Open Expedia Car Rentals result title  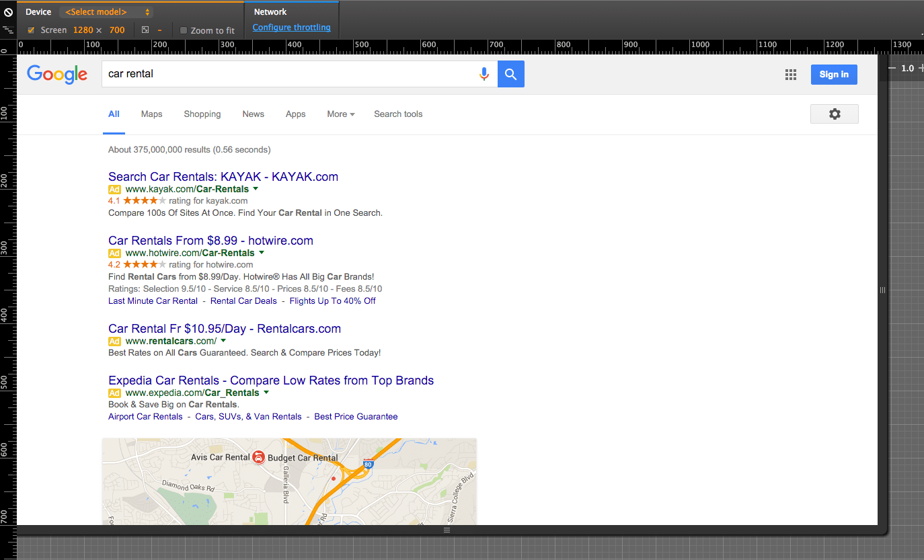[271, 381]
